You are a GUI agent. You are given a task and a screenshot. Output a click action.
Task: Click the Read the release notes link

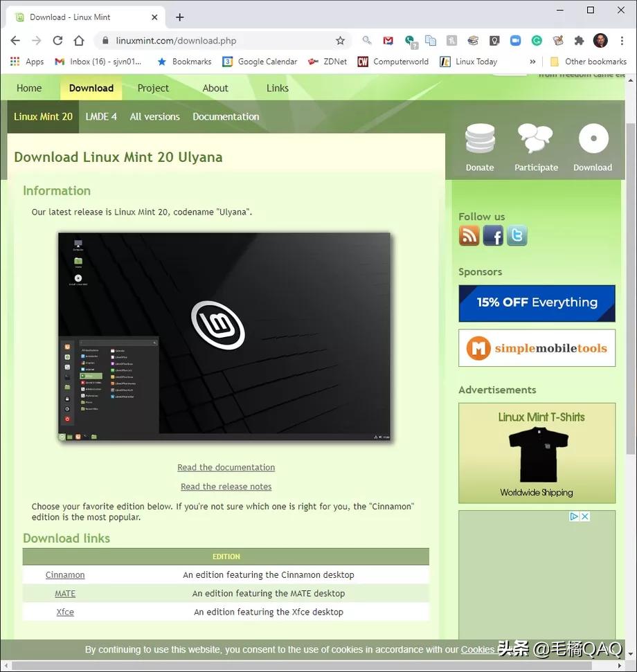coord(226,487)
